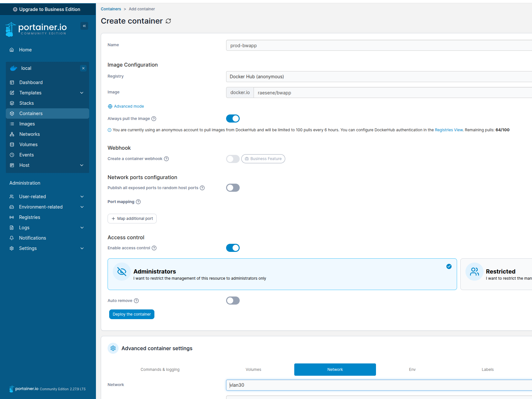532x399 pixels.
Task: Open the Registries View link
Action: tap(448, 130)
